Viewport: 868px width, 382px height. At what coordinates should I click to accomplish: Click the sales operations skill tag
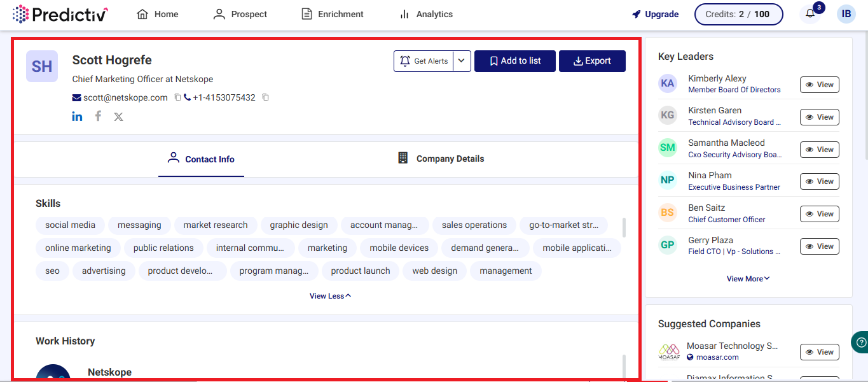click(474, 225)
